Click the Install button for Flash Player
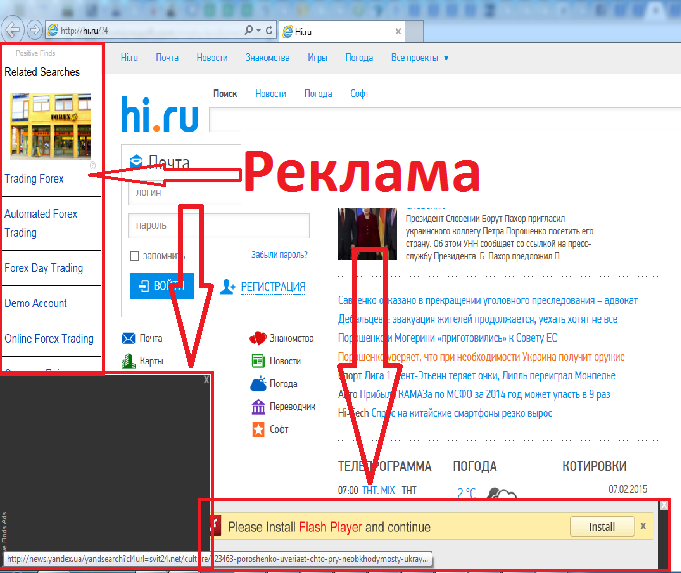 (601, 526)
